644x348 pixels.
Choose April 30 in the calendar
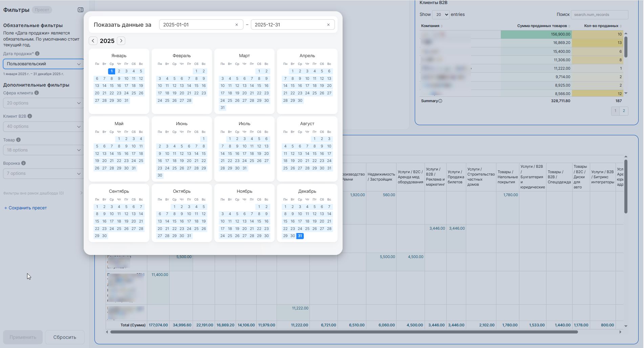point(300,100)
